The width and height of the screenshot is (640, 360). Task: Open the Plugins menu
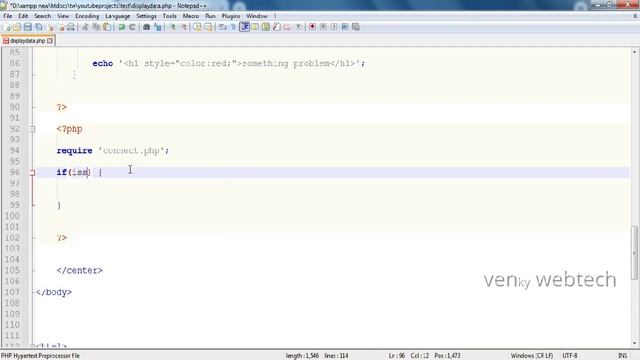[231, 16]
